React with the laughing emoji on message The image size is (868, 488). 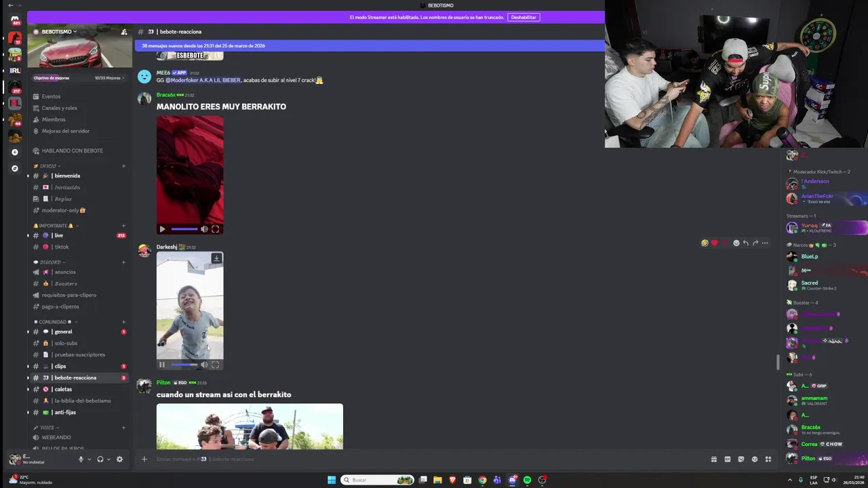click(x=705, y=243)
